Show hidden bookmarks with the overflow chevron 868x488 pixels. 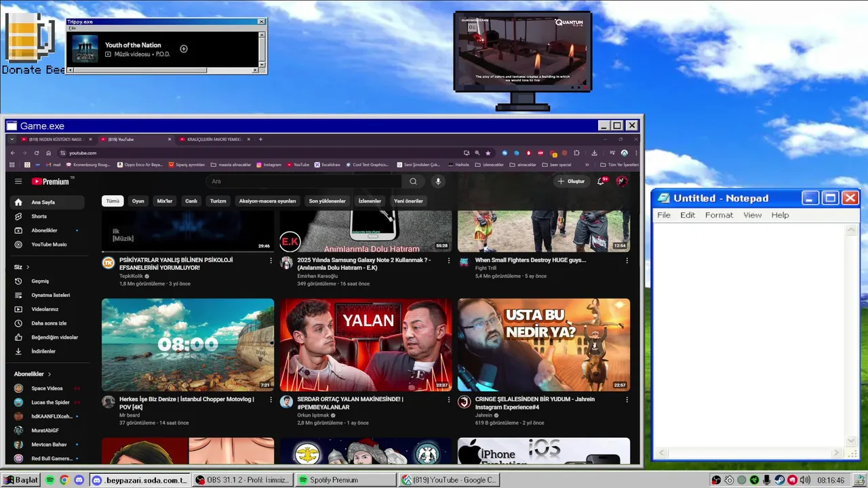coord(587,165)
